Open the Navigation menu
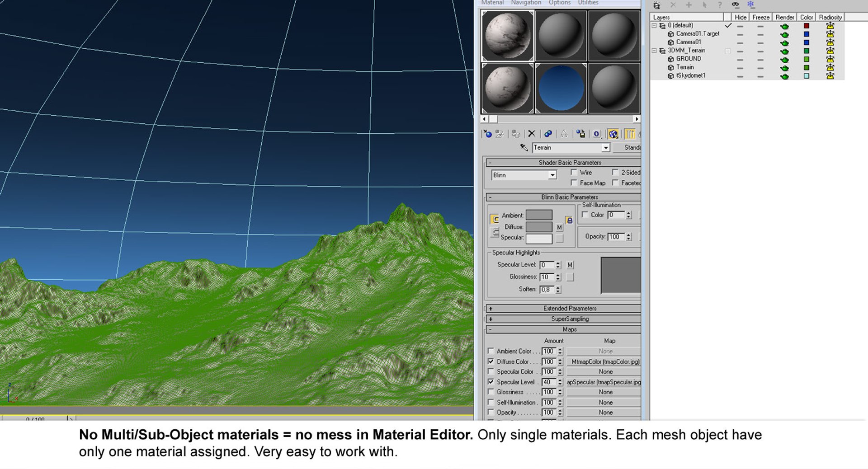 click(x=526, y=3)
